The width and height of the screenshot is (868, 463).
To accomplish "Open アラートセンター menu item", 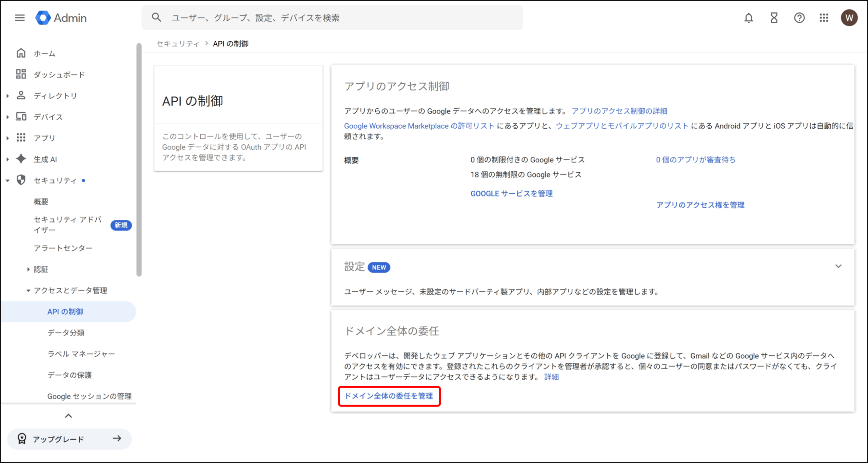I will coord(63,248).
